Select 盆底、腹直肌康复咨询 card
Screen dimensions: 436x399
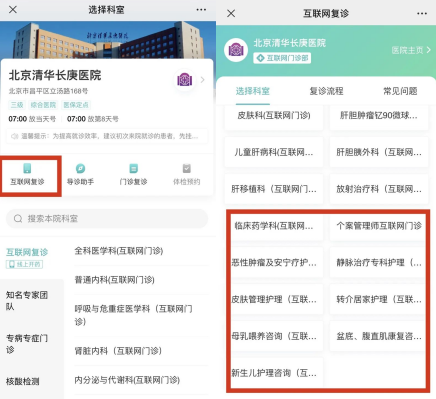click(378, 336)
